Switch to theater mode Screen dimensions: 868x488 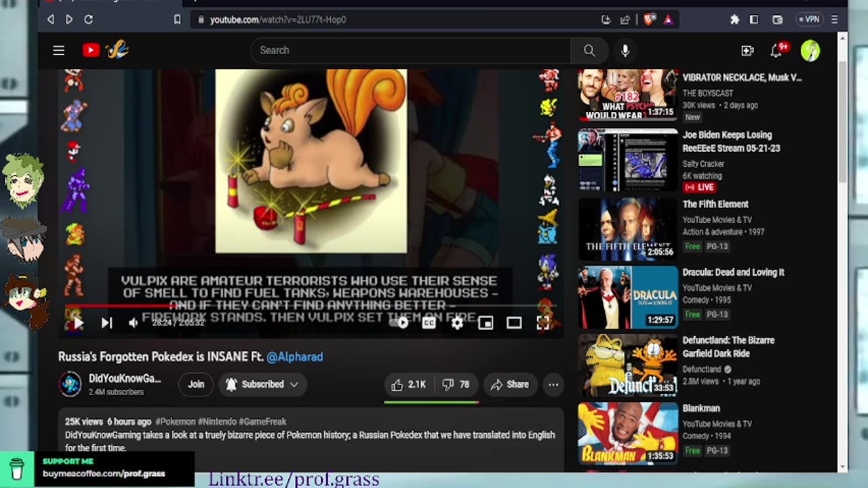(514, 323)
